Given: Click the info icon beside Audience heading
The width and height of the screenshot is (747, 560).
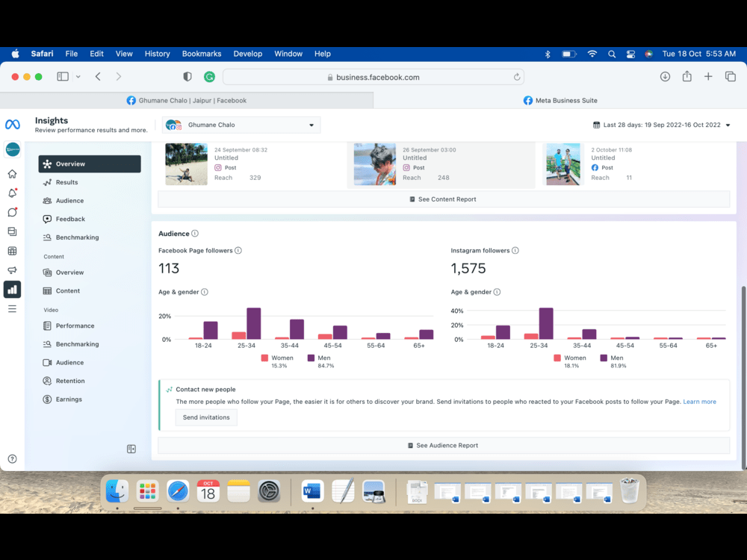Looking at the screenshot, I should 195,233.
